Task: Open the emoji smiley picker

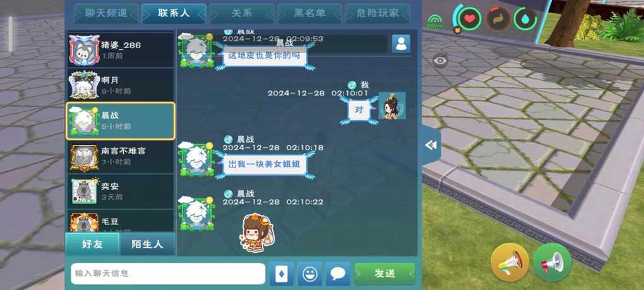Action: (309, 274)
